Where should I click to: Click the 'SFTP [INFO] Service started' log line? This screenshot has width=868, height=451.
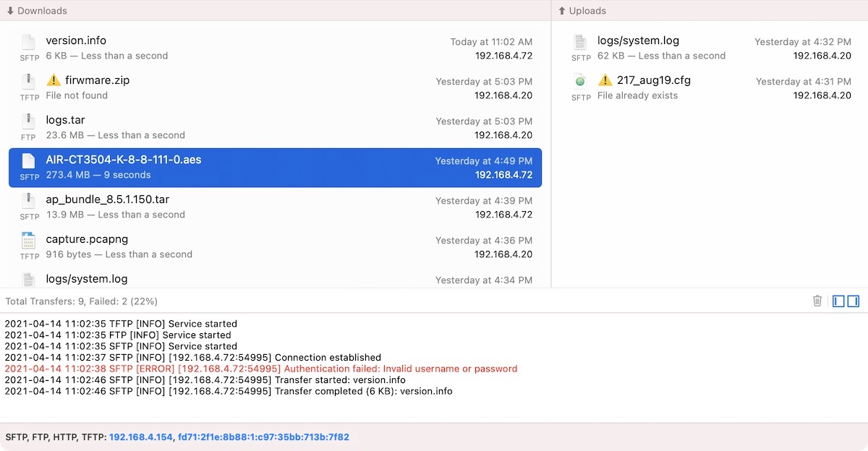[x=121, y=346]
